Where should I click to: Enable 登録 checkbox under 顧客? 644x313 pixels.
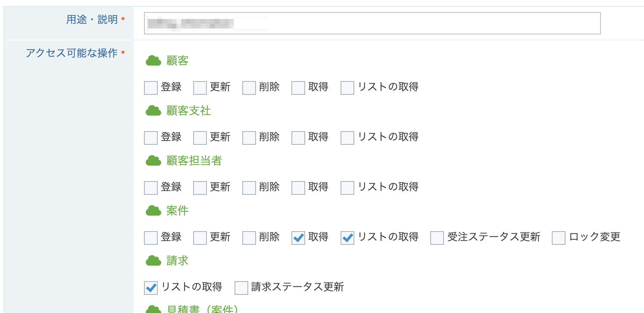(151, 88)
